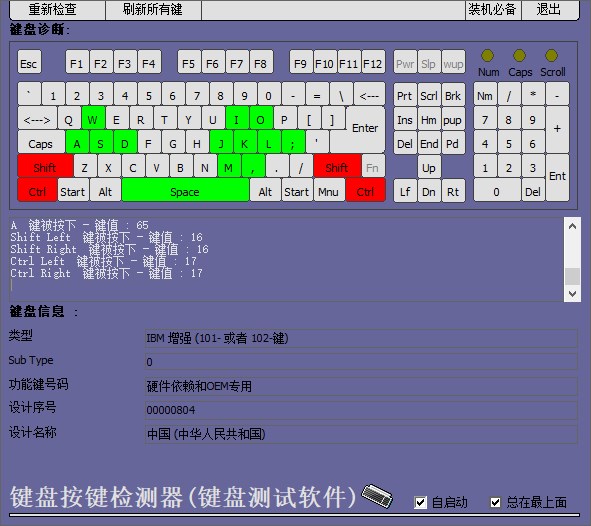Screen dimensions: 591x526
Task: Click the pup page-up key
Action: pyautogui.click(x=453, y=118)
